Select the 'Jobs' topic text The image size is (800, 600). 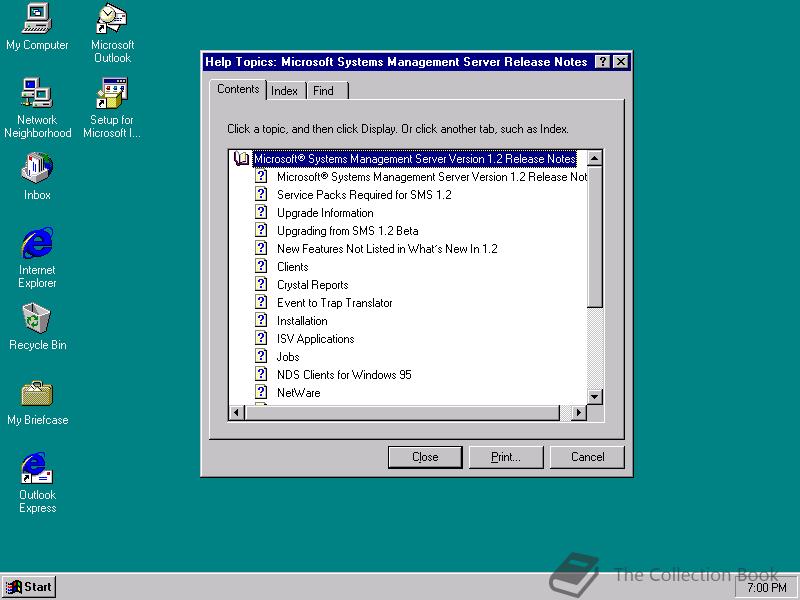pos(288,357)
